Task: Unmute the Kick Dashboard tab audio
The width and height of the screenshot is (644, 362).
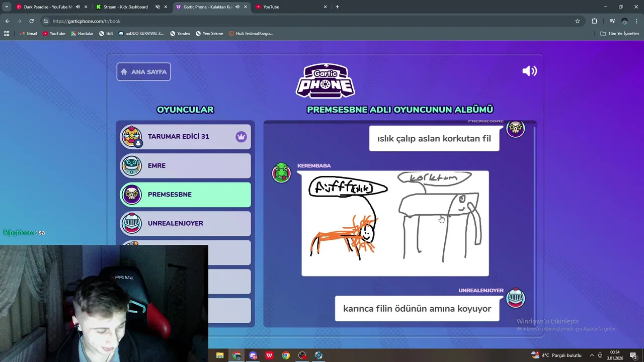Action: click(x=157, y=7)
